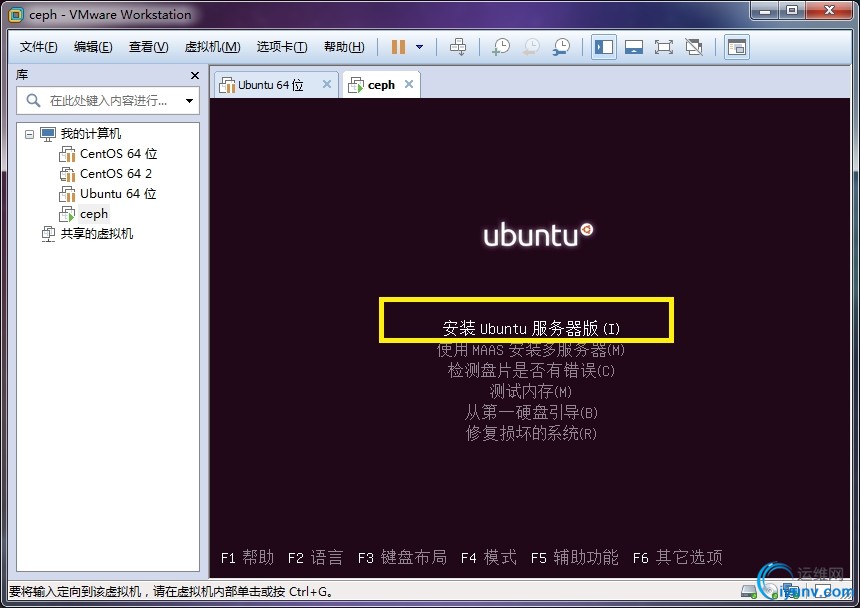Toggle the library sidebar view icon
The height and width of the screenshot is (608, 860).
pyautogui.click(x=604, y=47)
